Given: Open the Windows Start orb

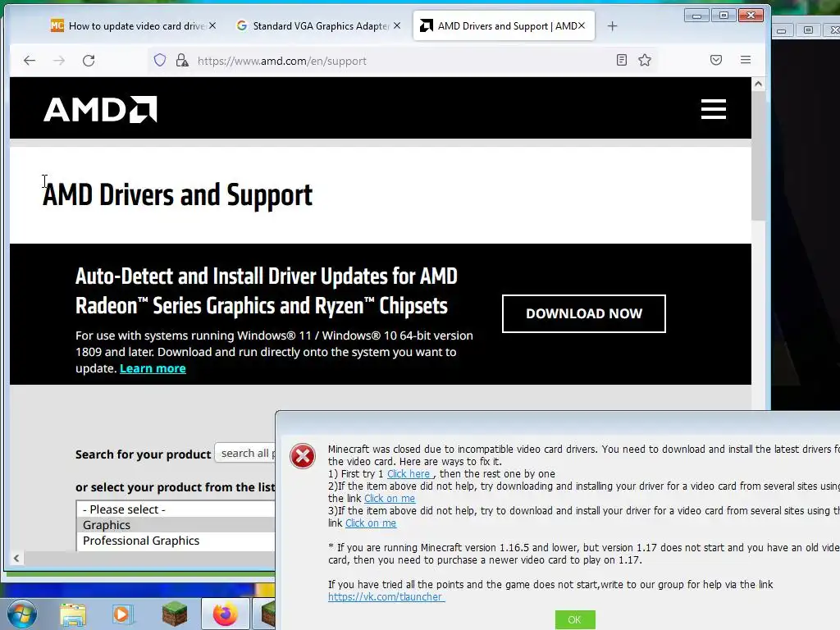Looking at the screenshot, I should [x=21, y=614].
